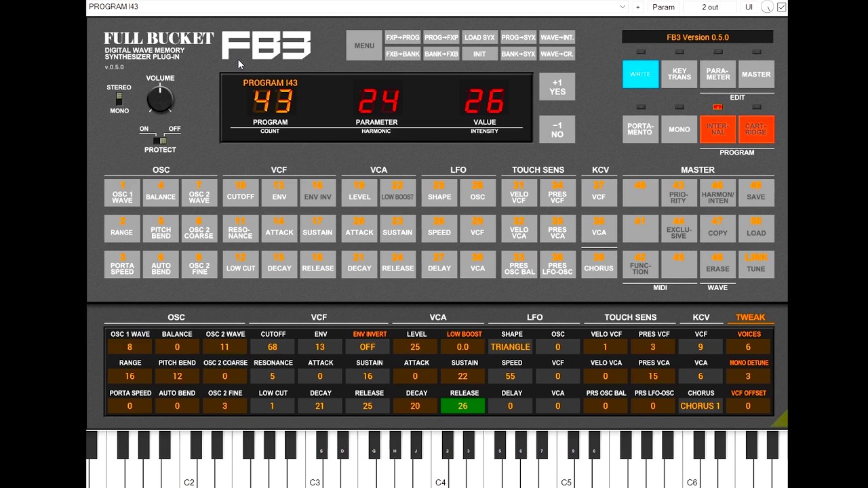Open the ENV INVERT OFF value selector
The width and height of the screenshot is (868, 488).
368,347
